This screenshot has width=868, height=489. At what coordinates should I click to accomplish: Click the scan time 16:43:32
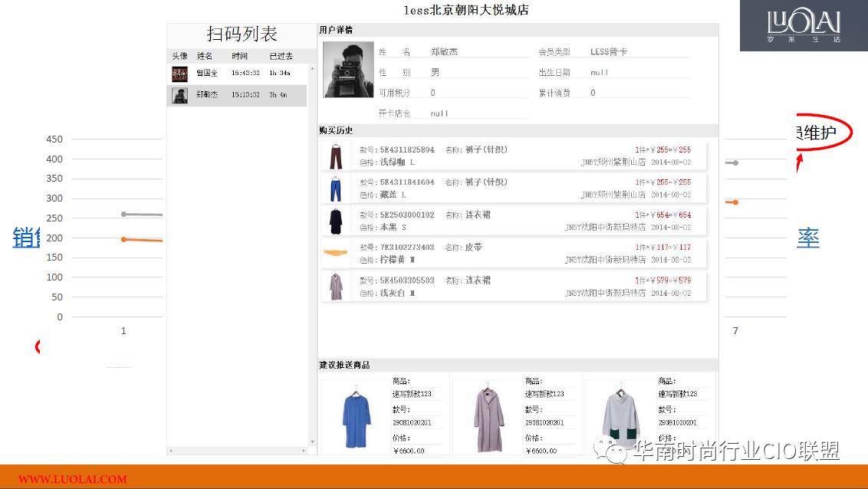click(246, 73)
